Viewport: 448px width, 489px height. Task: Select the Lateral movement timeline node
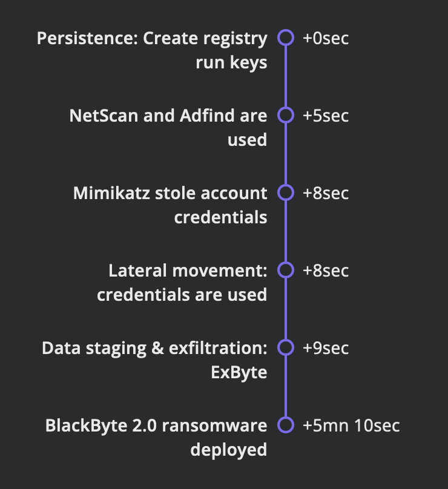[x=286, y=270]
